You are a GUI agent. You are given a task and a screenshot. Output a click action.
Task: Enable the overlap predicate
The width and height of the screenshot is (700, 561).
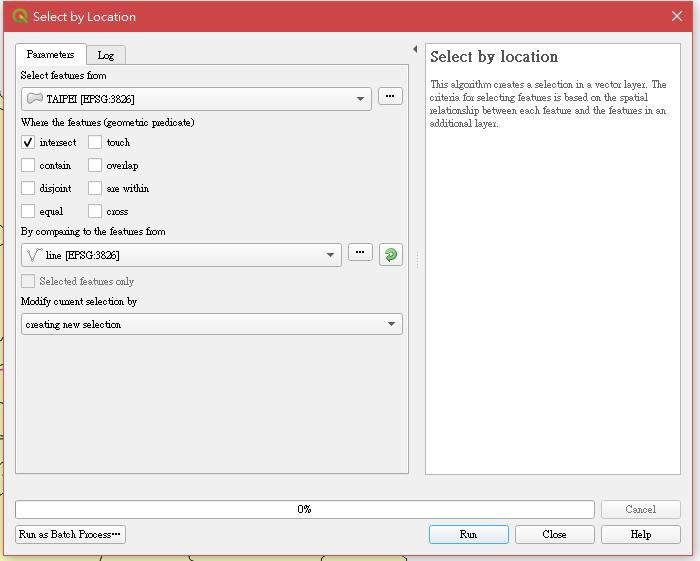coord(95,165)
